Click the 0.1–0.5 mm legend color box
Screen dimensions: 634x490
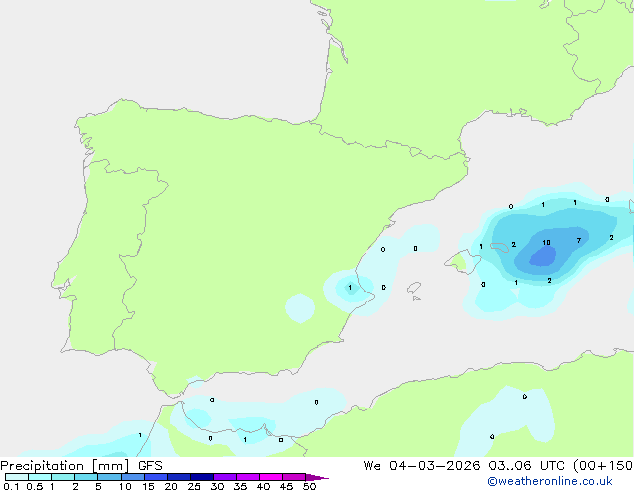coord(17,477)
